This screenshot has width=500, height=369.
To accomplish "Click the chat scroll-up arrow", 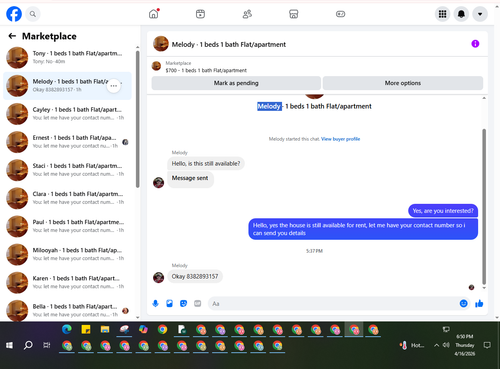I will coord(484,98).
